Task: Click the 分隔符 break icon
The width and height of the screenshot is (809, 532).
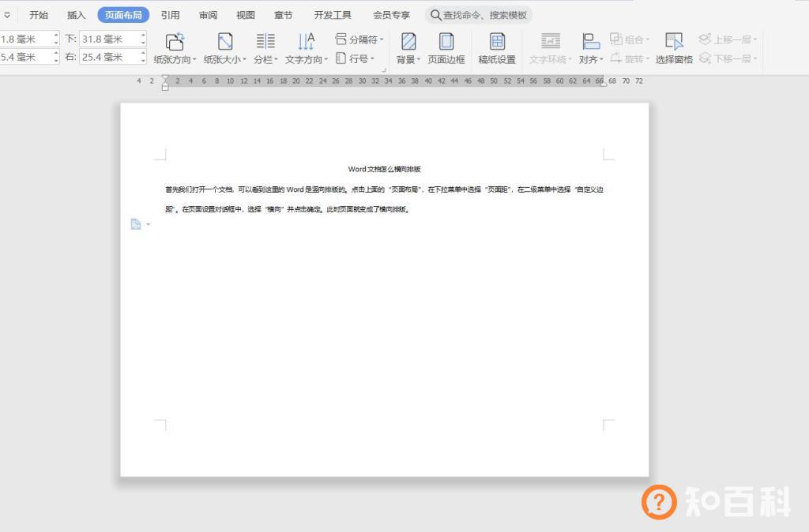Action: point(341,39)
